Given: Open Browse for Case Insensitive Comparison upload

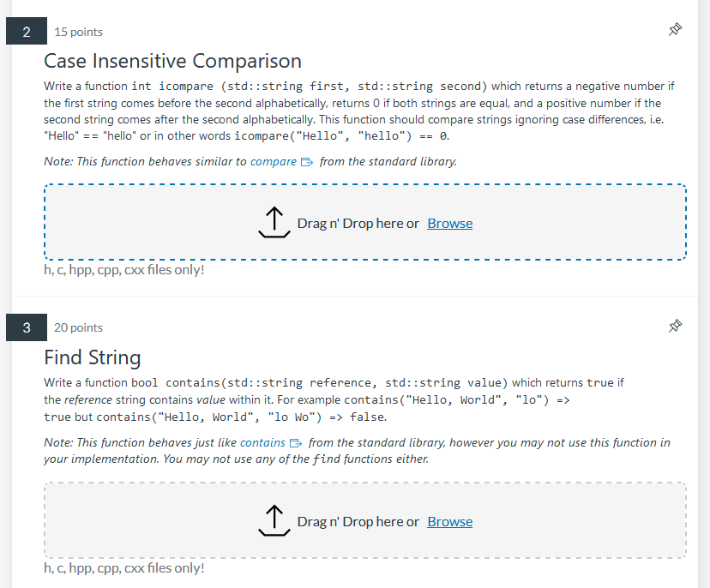Looking at the screenshot, I should tap(449, 223).
